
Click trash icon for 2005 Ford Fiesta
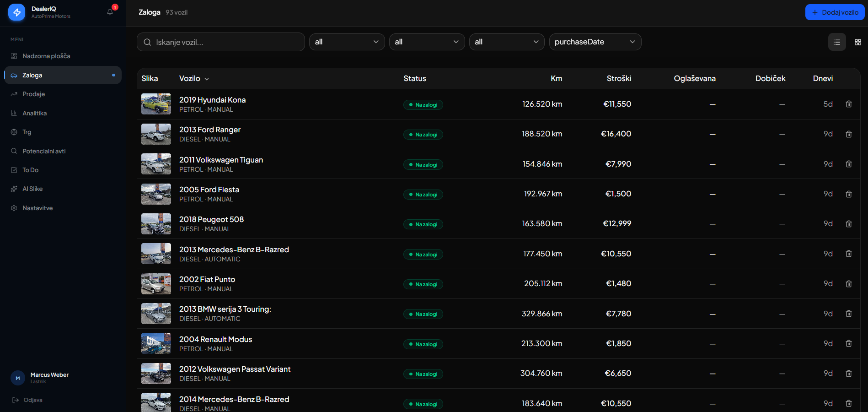click(849, 194)
